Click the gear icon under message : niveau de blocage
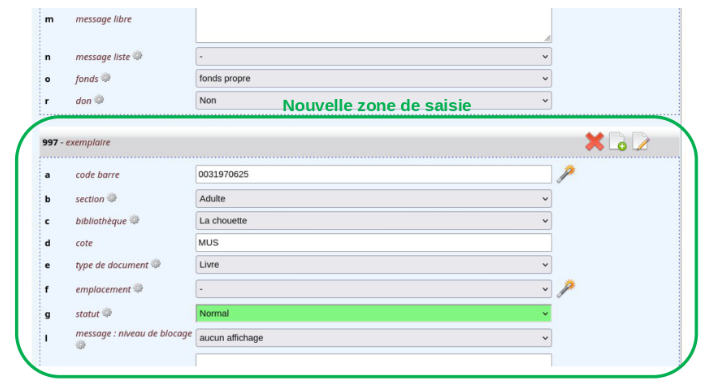Image resolution: width=710 pixels, height=386 pixels. 80,345
